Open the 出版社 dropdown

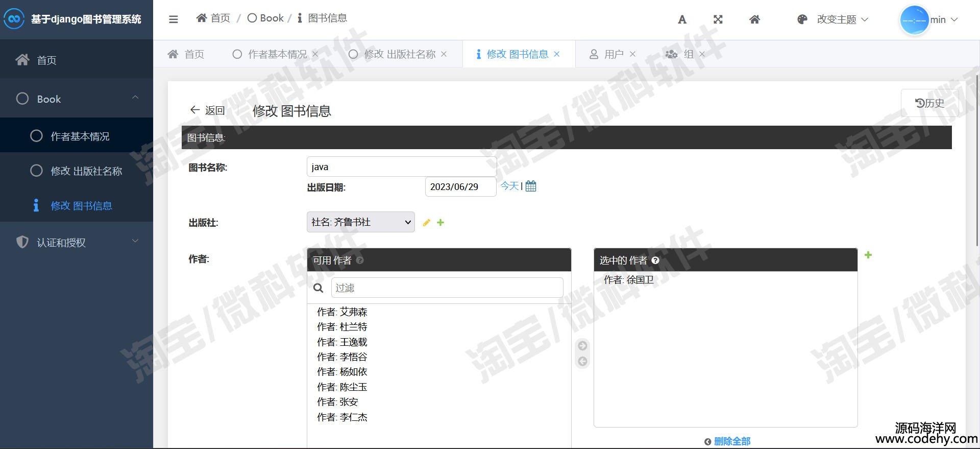360,222
